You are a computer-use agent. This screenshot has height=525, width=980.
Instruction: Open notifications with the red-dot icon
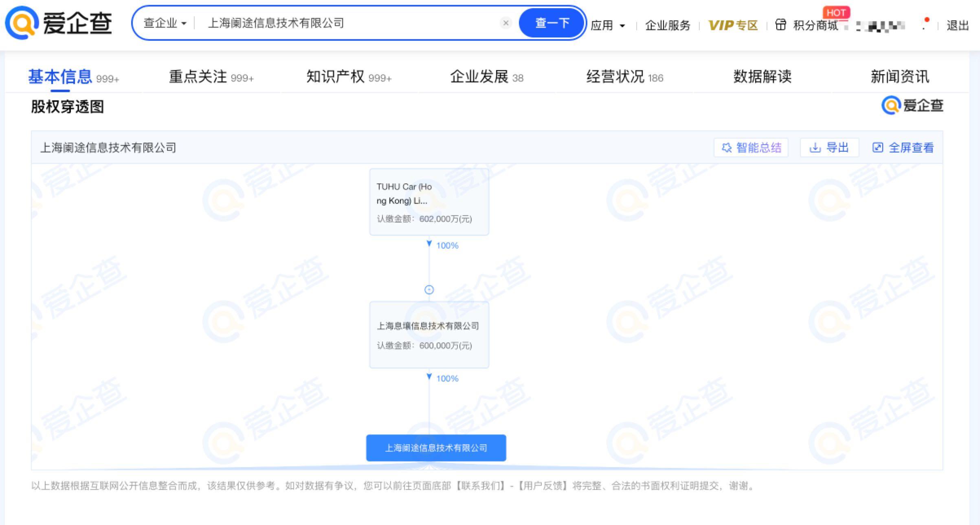point(925,24)
